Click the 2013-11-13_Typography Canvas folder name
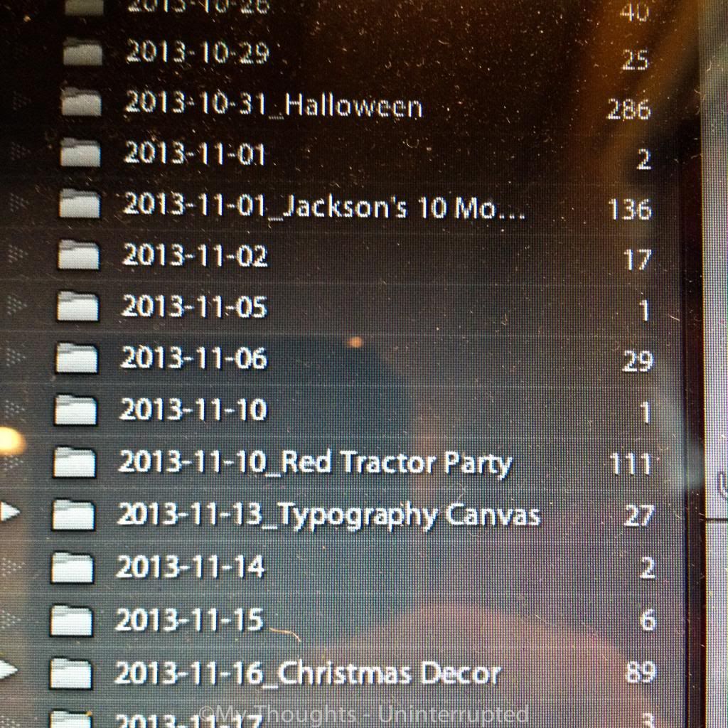The width and height of the screenshot is (728, 728). [328, 515]
